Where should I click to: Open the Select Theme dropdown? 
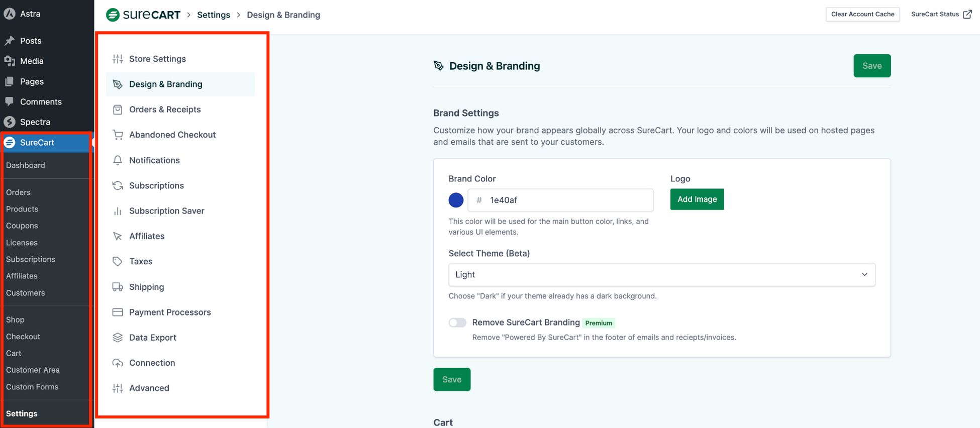(662, 275)
